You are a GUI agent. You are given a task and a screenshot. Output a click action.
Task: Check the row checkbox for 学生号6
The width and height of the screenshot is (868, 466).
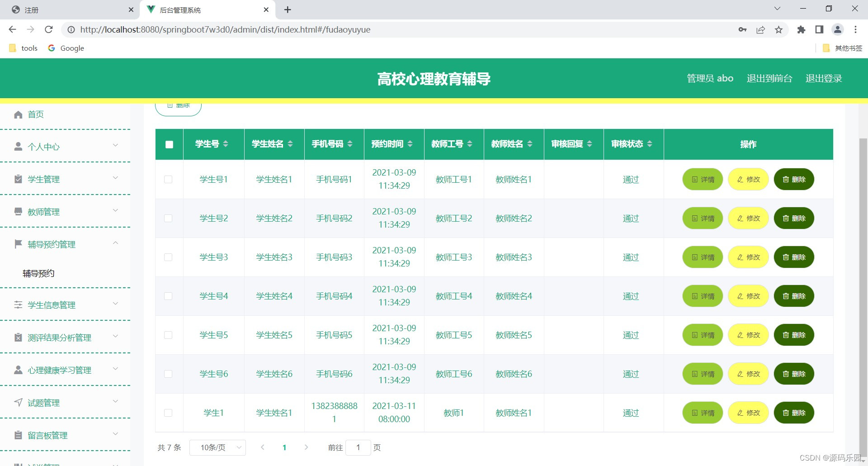(168, 374)
